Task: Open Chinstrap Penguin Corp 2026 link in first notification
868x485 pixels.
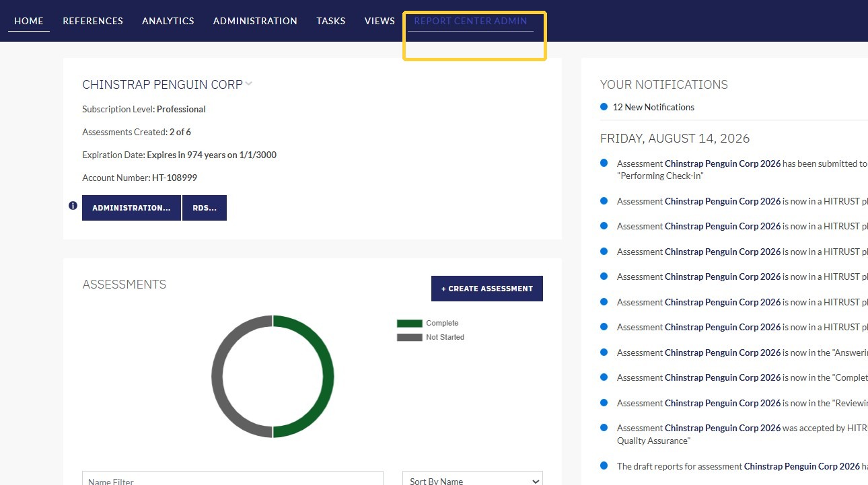Action: click(723, 163)
